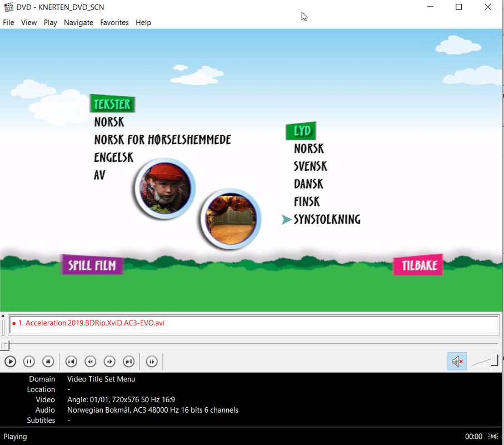Click the Domain value Video Title Set Menu
This screenshot has height=445, width=504.
[101, 379]
